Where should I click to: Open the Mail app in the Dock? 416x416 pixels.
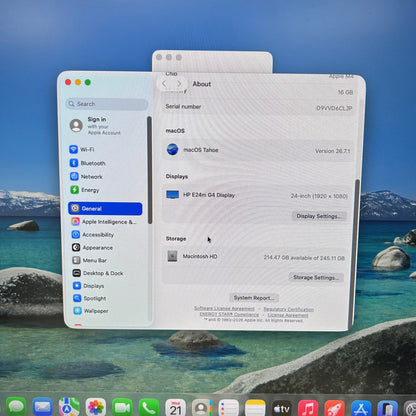point(43,407)
